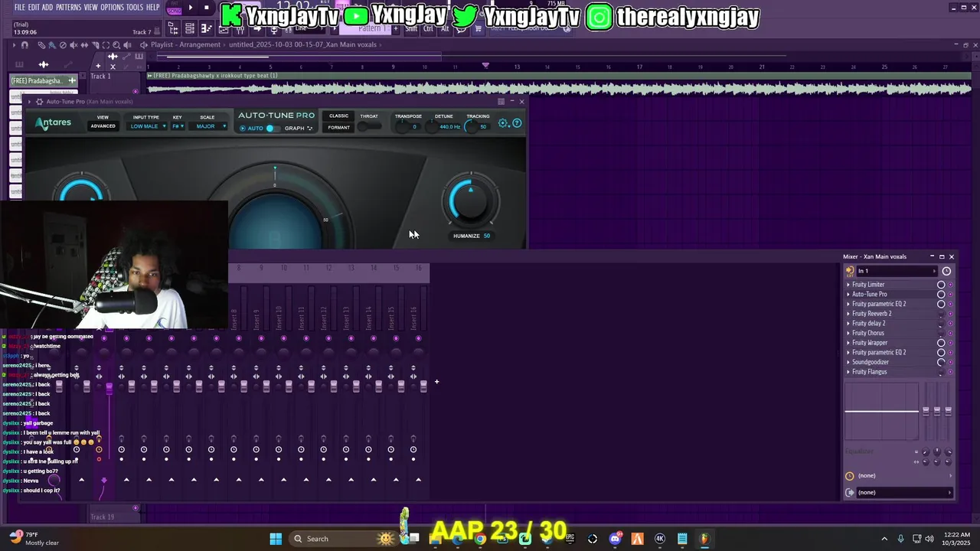Viewport: 980px width, 551px height.
Task: Toggle Fruity Flangus enable LED
Action: pyautogui.click(x=951, y=372)
